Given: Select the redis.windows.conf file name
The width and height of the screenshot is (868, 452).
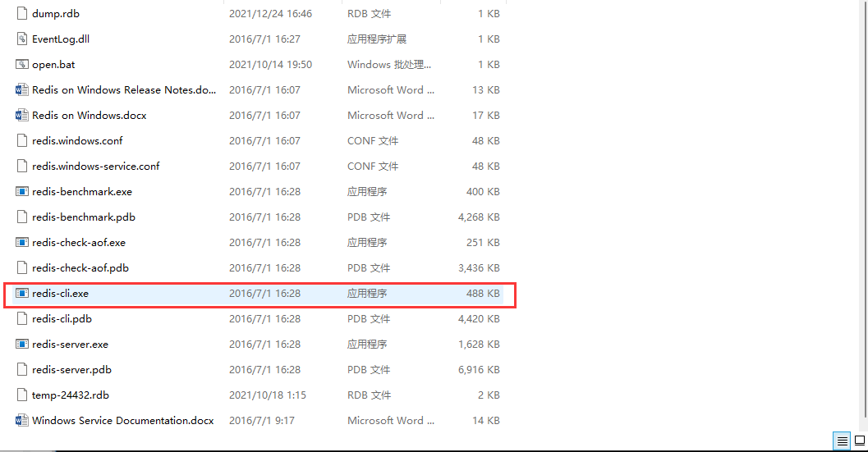Looking at the screenshot, I should click(77, 140).
